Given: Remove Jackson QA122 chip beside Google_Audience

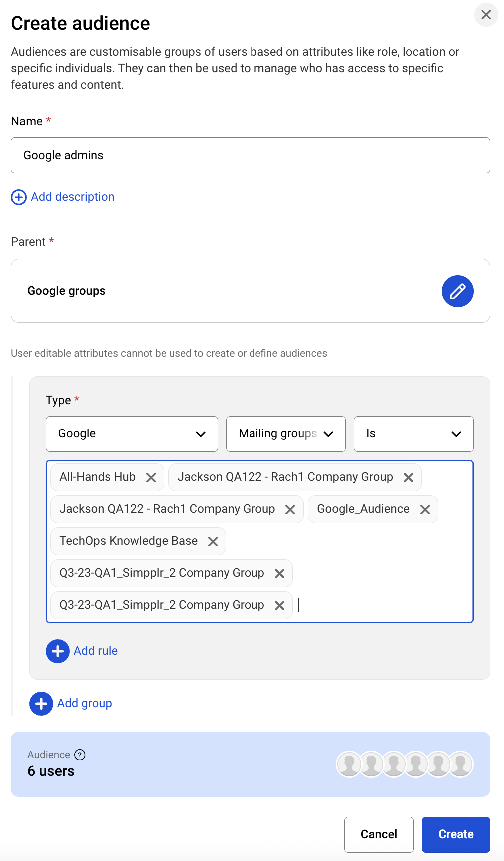Looking at the screenshot, I should coord(290,510).
